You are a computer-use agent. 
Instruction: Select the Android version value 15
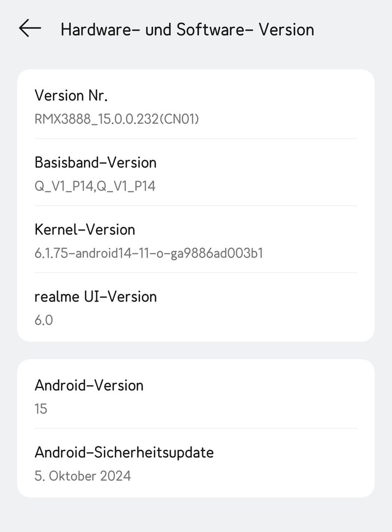pyautogui.click(x=41, y=408)
